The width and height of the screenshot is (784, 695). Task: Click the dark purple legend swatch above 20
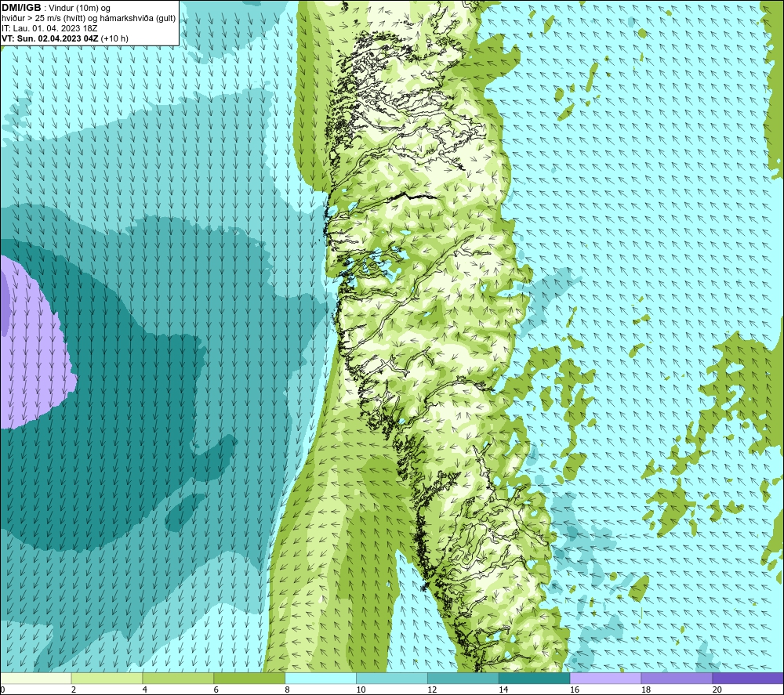pos(748,678)
